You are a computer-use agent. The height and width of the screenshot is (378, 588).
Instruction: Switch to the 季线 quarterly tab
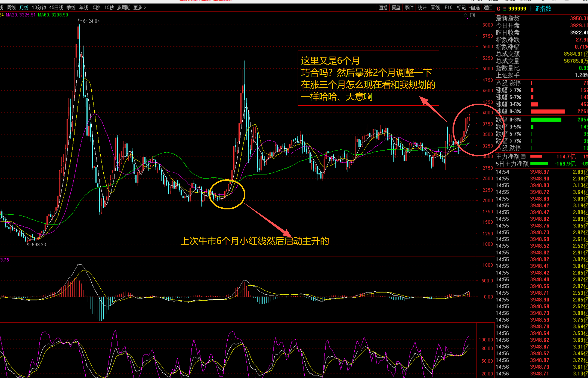(x=71, y=8)
